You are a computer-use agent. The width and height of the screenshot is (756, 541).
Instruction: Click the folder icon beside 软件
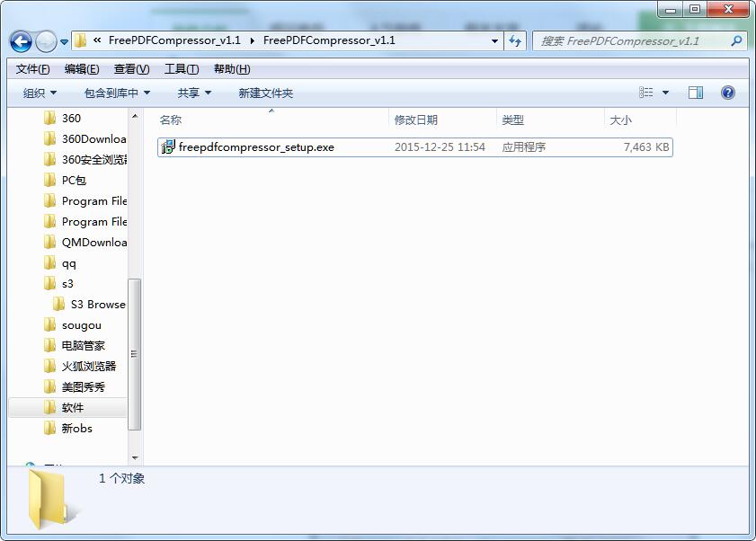(49, 408)
